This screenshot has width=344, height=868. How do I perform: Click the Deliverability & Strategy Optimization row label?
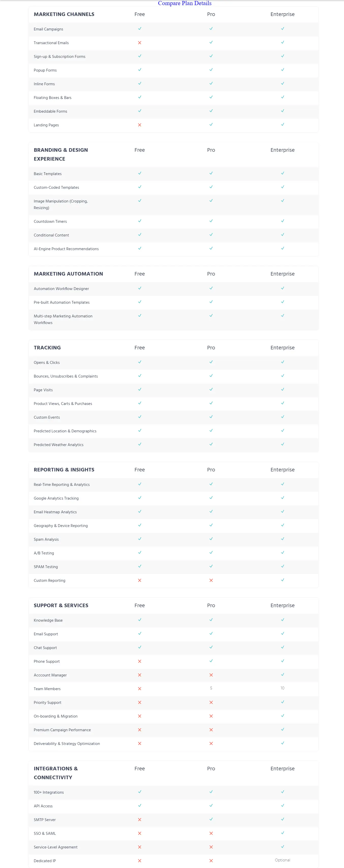click(67, 744)
